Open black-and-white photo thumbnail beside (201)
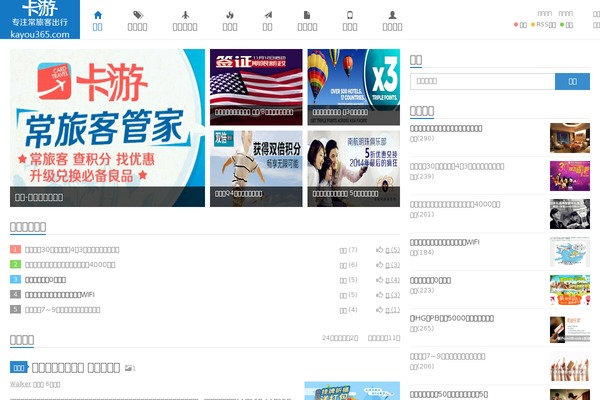Screen dimensions: 600x400 [x=570, y=214]
